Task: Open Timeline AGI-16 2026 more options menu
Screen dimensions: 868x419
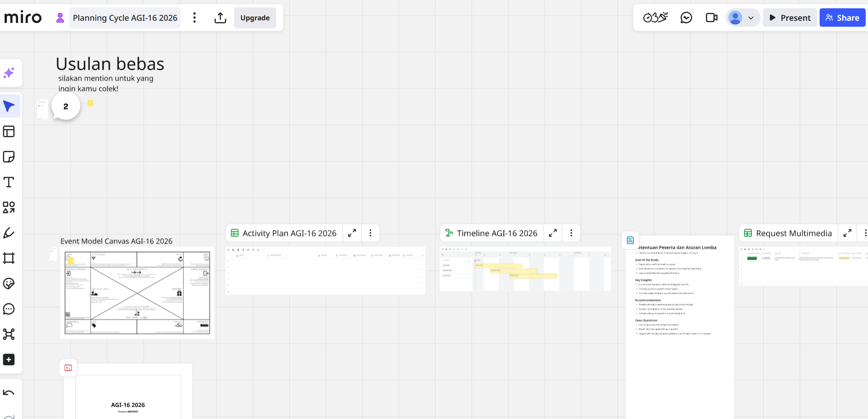Action: (571, 233)
